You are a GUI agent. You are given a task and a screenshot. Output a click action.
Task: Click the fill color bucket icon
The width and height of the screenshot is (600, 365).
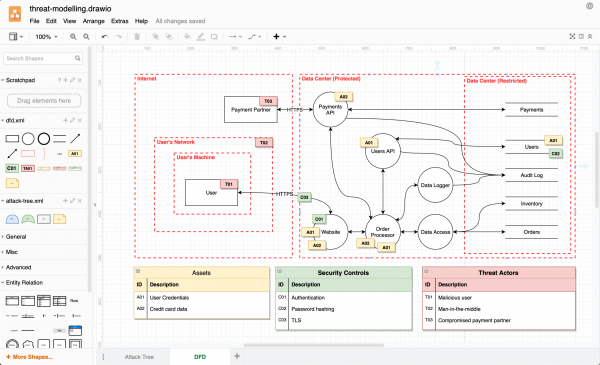point(187,37)
